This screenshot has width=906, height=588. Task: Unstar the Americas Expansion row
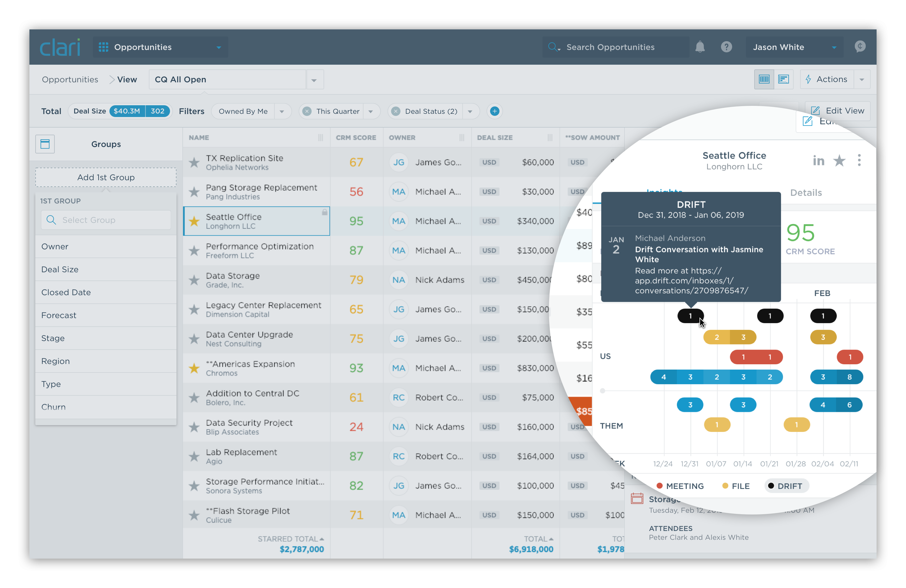pos(194,368)
